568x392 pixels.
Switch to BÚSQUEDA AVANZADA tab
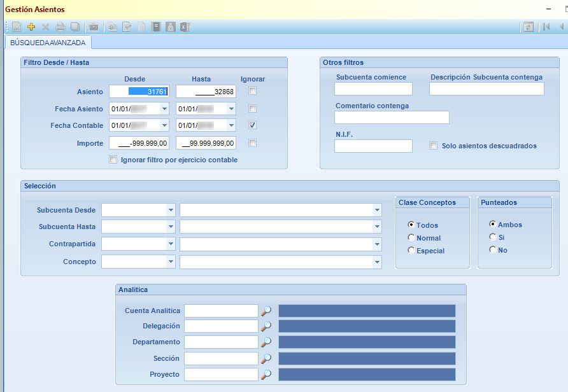[x=48, y=43]
